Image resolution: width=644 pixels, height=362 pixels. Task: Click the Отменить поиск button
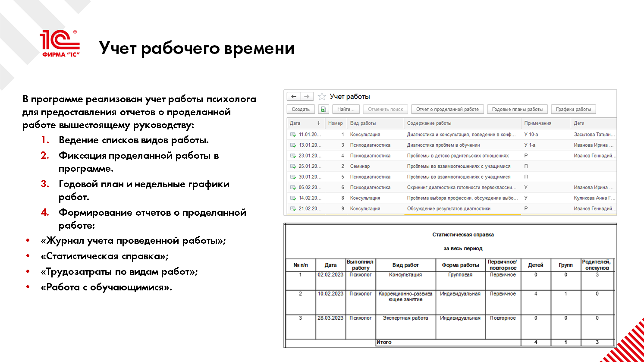tap(385, 109)
